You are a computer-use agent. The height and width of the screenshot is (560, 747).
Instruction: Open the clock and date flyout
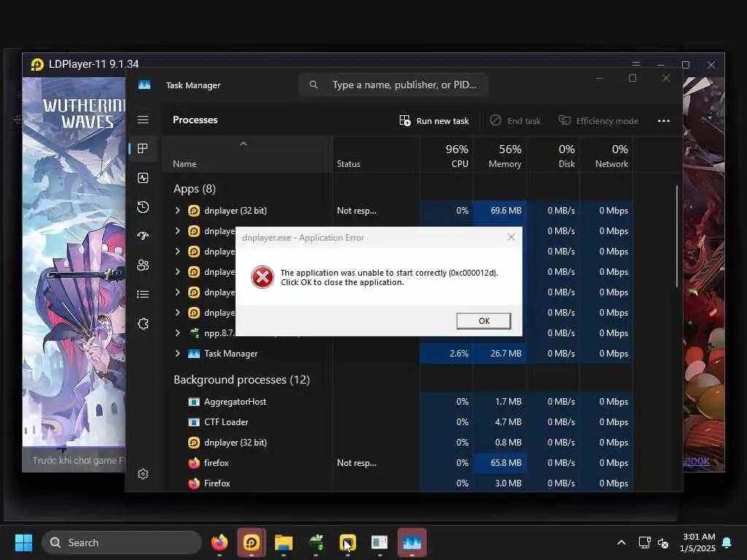[698, 542]
